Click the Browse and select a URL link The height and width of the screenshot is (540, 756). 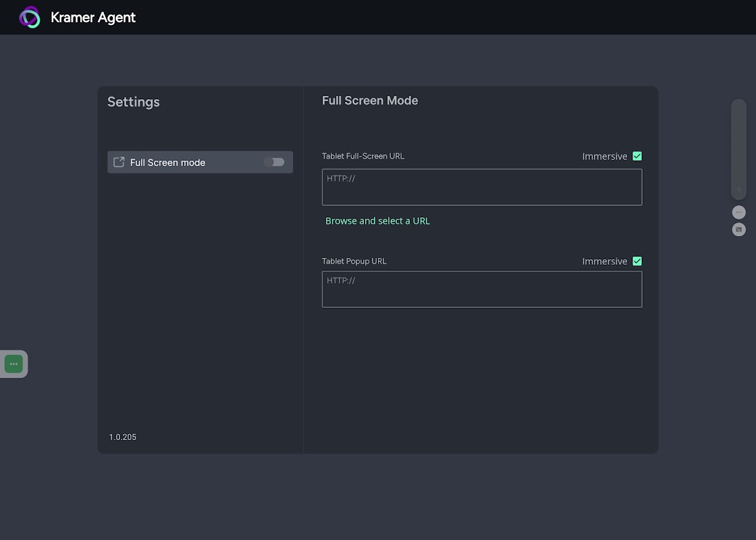pyautogui.click(x=377, y=221)
